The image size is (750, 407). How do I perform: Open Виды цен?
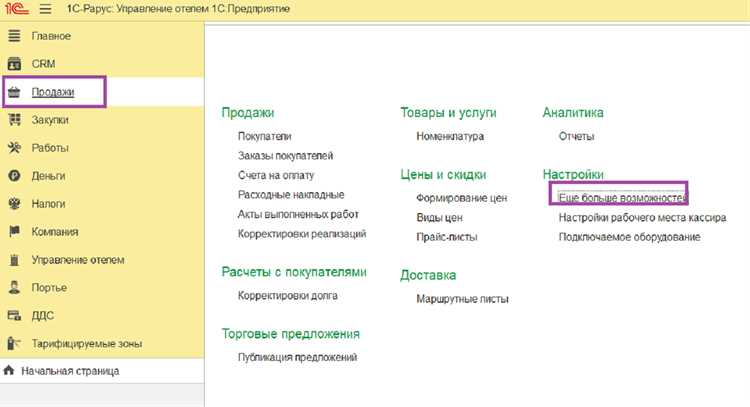pyautogui.click(x=440, y=218)
